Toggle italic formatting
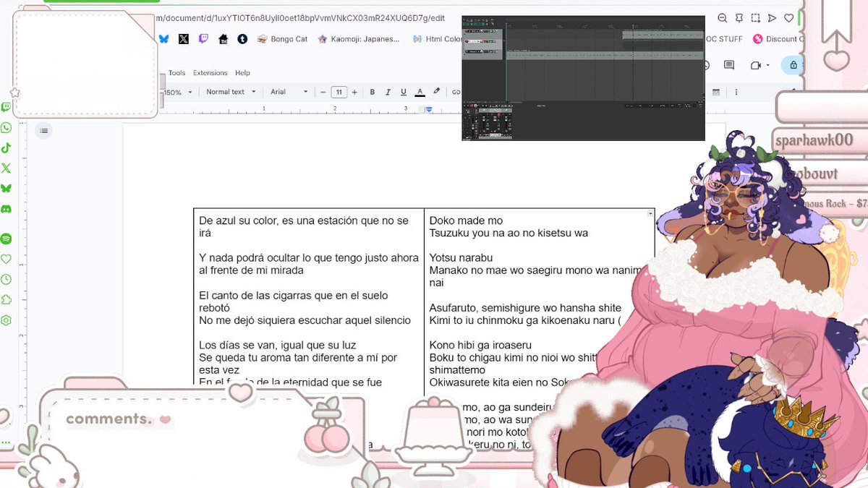This screenshot has height=488, width=868. coord(388,92)
